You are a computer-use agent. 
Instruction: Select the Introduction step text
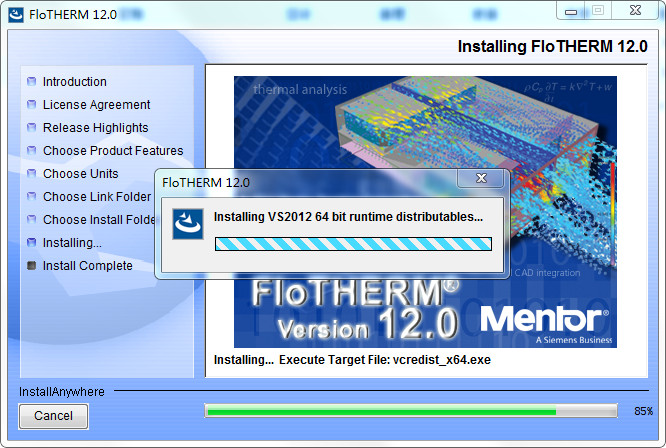coord(75,82)
